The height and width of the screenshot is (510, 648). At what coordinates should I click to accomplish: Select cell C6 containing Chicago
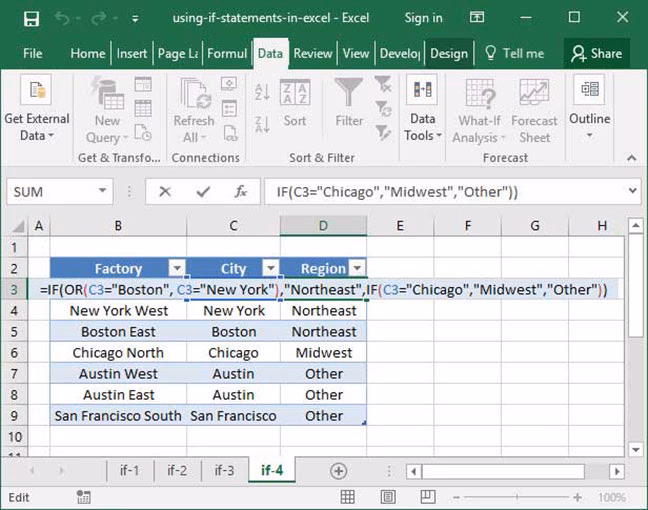233,353
